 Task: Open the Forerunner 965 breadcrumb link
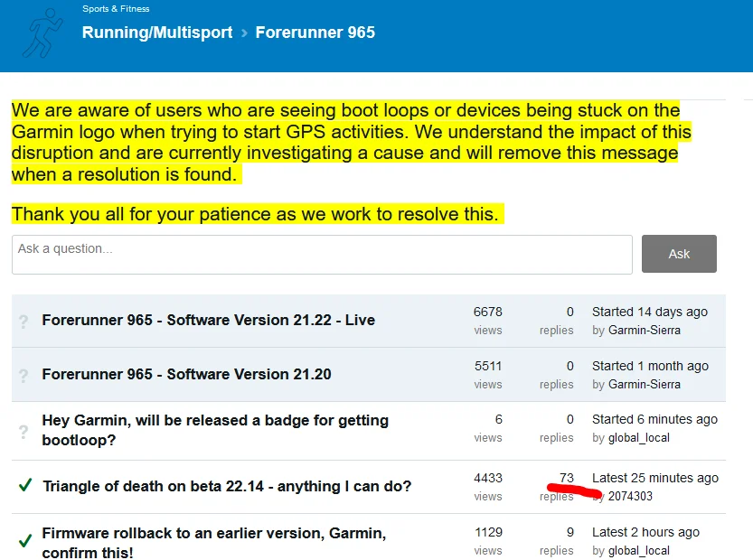(x=315, y=33)
